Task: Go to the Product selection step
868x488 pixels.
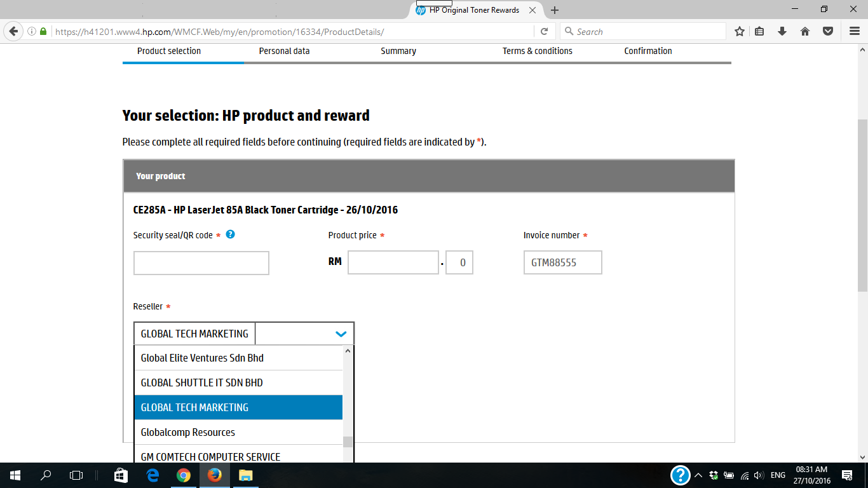Action: pos(169,51)
